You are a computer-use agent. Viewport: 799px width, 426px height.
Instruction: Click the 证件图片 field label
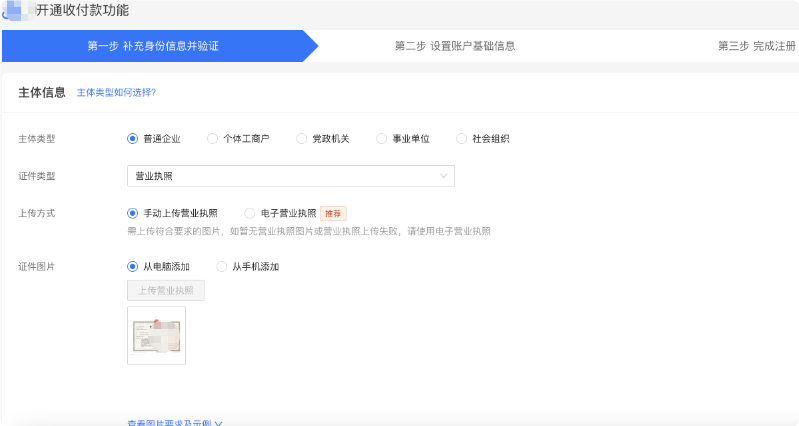[x=37, y=267]
